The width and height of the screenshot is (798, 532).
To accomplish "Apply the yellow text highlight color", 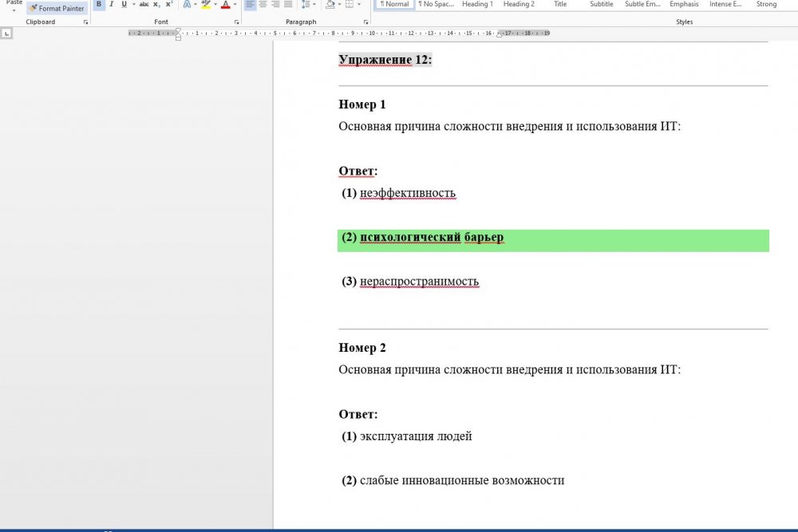I will (x=206, y=5).
